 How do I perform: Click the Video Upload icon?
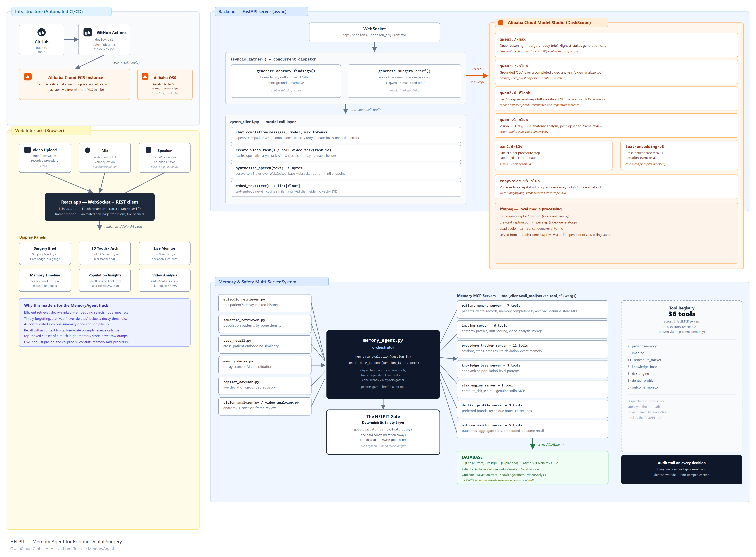(28, 150)
